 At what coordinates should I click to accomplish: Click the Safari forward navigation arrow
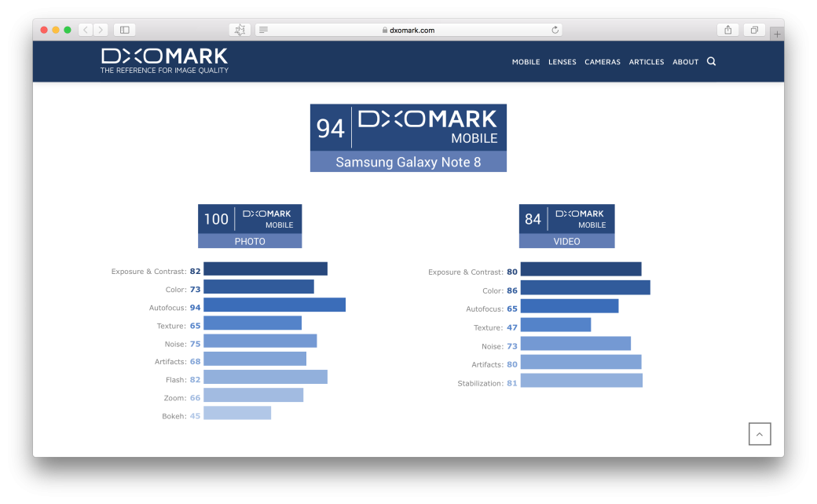(x=101, y=30)
